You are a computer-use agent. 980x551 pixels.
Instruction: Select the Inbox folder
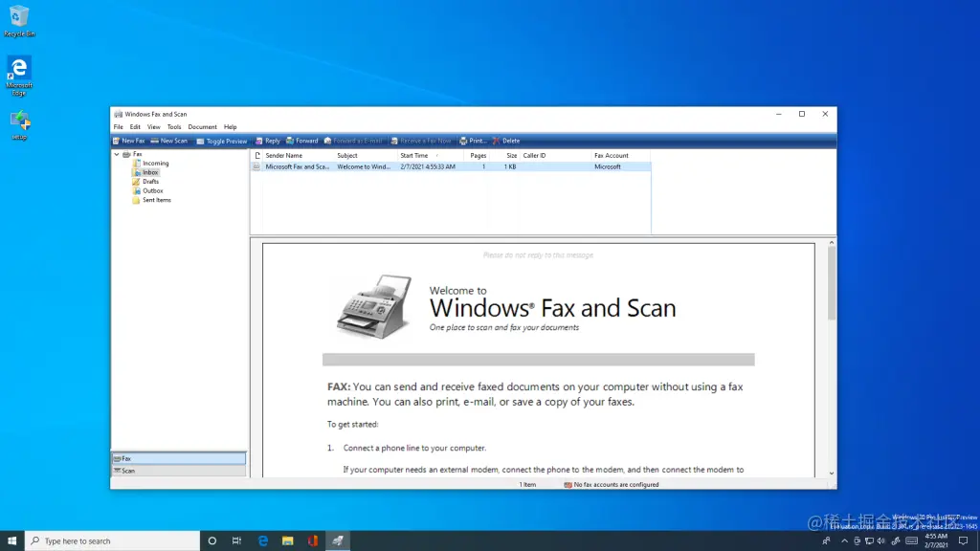(x=145, y=172)
